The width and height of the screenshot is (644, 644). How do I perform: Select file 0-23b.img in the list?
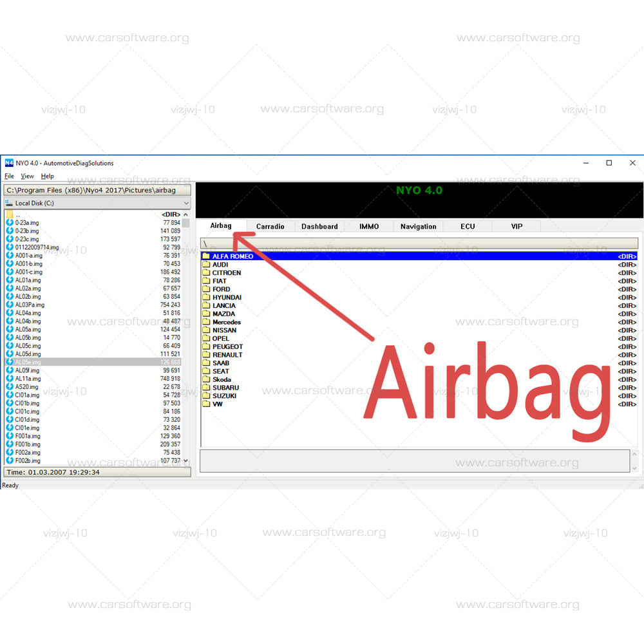(x=93, y=231)
